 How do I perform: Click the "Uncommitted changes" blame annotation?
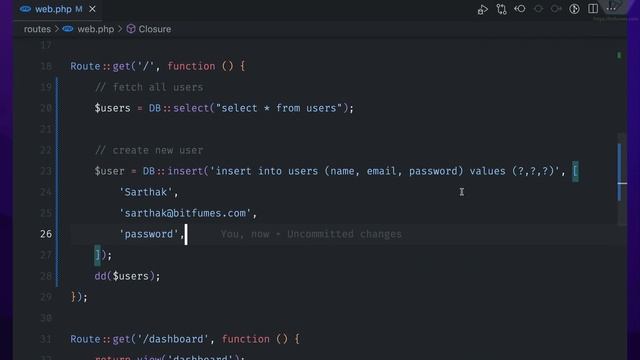[344, 234]
